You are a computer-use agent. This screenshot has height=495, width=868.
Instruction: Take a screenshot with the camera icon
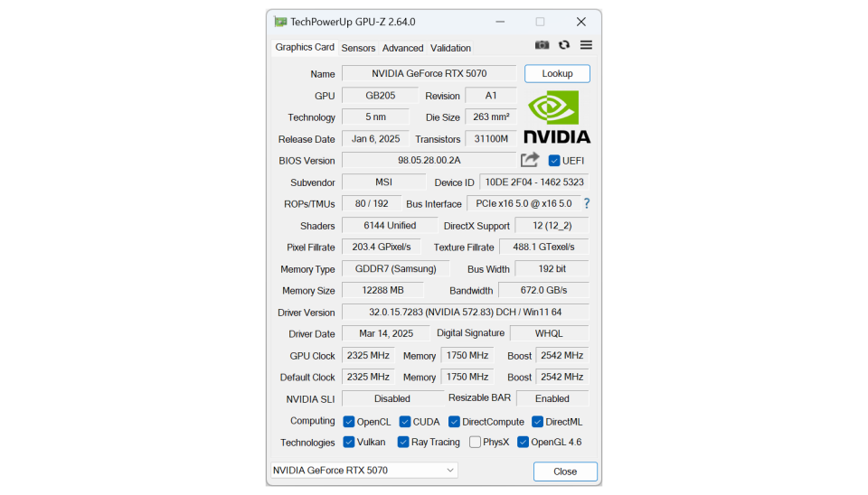pyautogui.click(x=542, y=45)
